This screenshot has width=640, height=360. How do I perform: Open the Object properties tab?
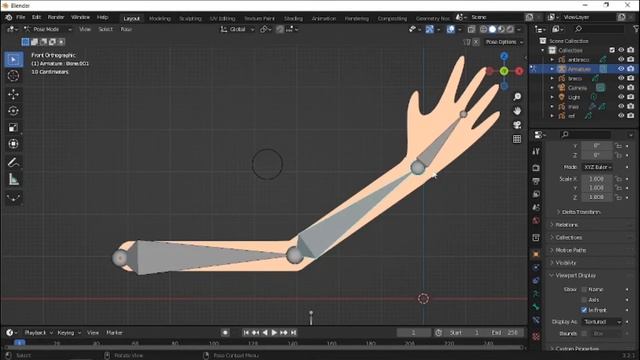pos(536,254)
